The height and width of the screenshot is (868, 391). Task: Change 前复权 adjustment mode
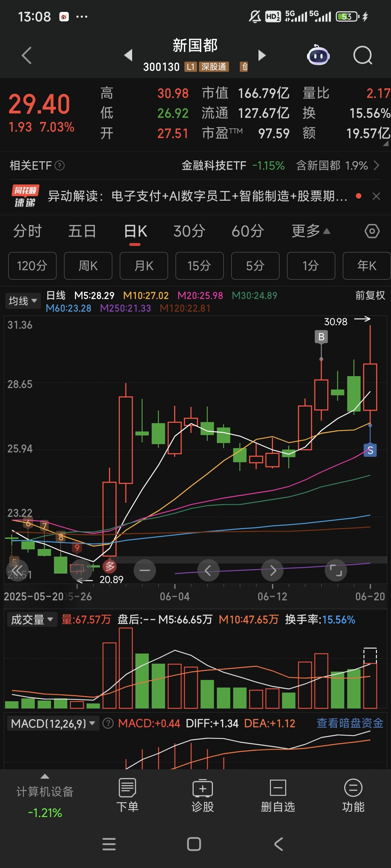pos(370,295)
